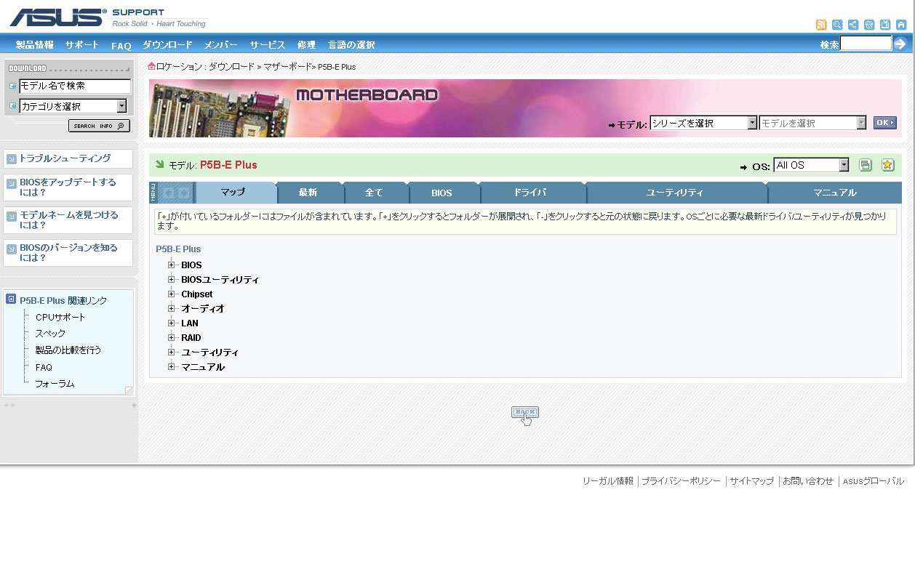Image resolution: width=915 pixels, height=588 pixels.
Task: Open メンバー in the top menu
Action: click(221, 45)
